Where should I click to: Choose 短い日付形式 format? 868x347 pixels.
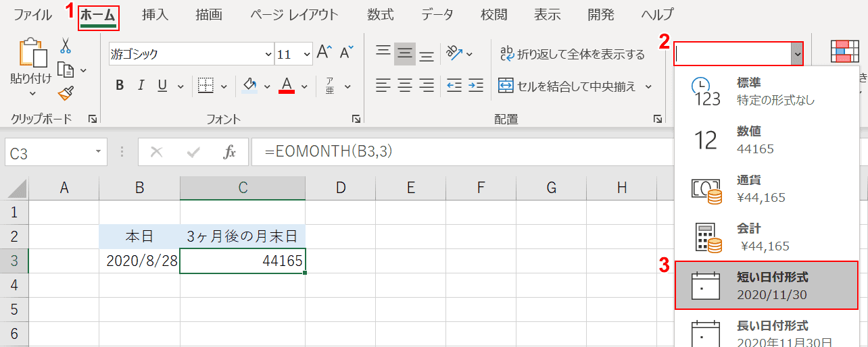[x=767, y=286]
